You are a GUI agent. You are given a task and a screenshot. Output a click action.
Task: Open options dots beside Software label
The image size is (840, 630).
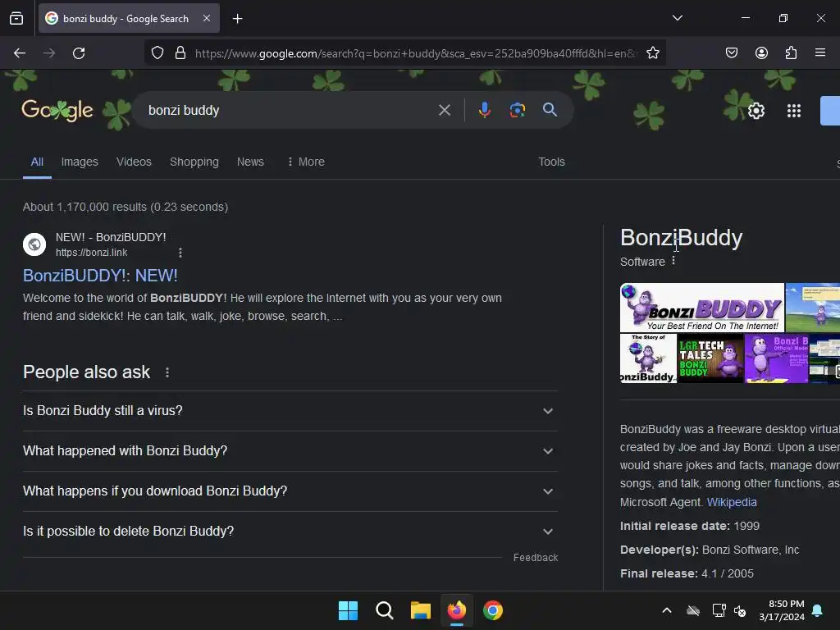pyautogui.click(x=673, y=261)
